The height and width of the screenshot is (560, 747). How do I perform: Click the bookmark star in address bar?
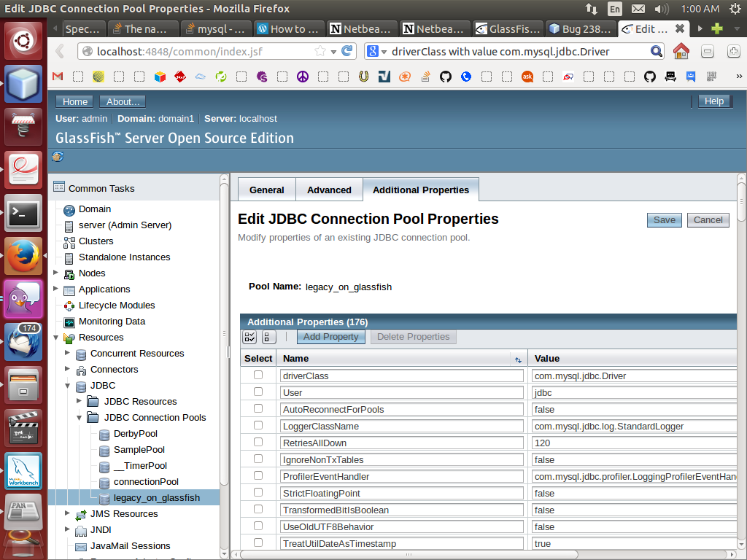320,51
